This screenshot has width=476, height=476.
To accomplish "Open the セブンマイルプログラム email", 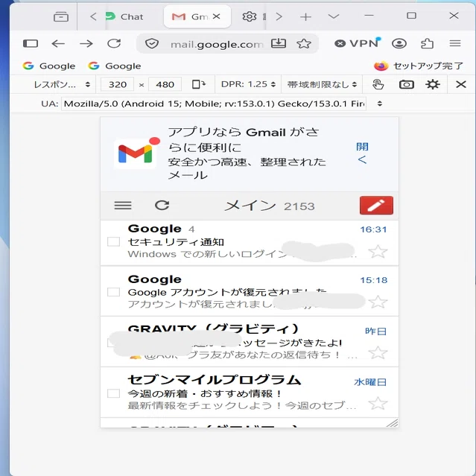I will click(x=250, y=393).
